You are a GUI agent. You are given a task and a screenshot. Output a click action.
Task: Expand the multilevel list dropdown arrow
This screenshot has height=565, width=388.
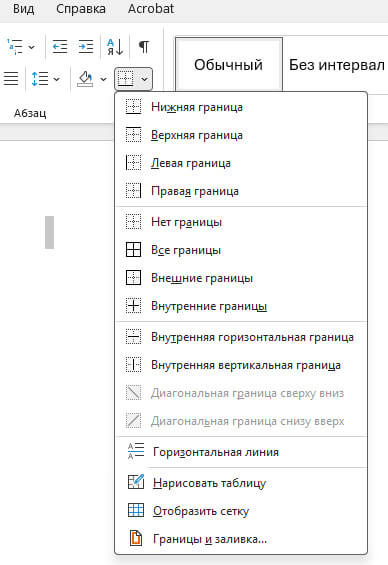[32, 47]
